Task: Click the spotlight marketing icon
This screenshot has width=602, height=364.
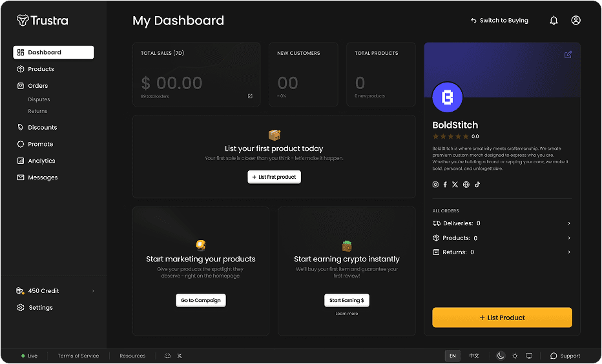Action: pyautogui.click(x=200, y=245)
